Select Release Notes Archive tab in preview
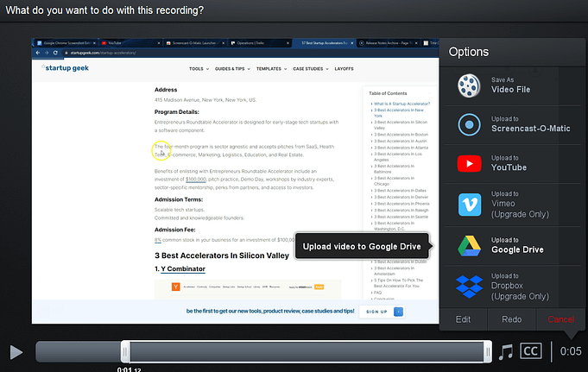 coord(389,43)
